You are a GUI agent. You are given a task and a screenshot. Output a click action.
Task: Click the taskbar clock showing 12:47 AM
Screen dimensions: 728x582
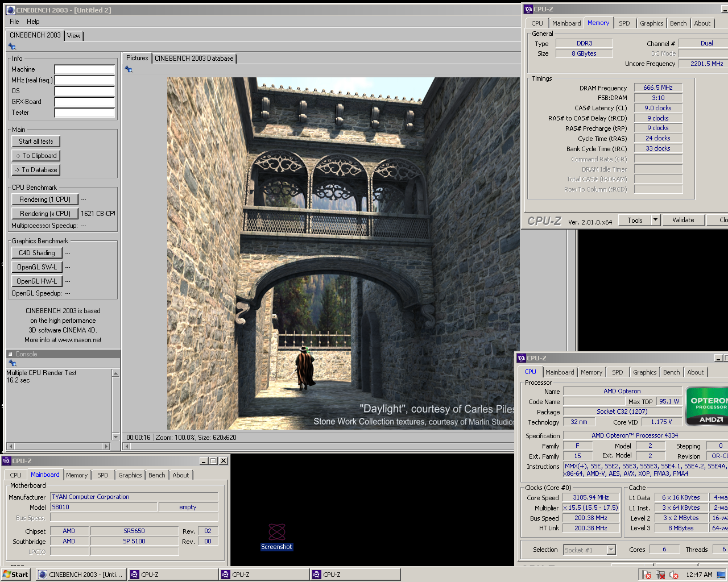click(x=699, y=575)
